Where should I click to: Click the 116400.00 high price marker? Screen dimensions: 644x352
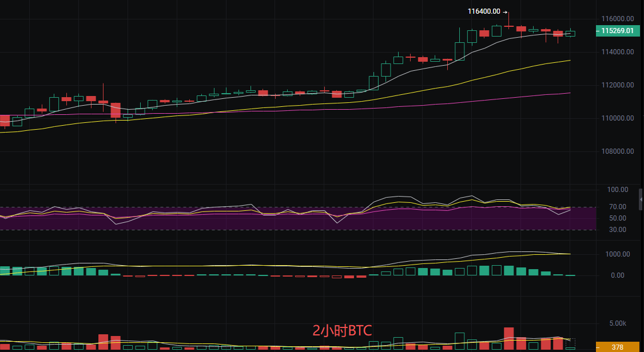pyautogui.click(x=484, y=11)
